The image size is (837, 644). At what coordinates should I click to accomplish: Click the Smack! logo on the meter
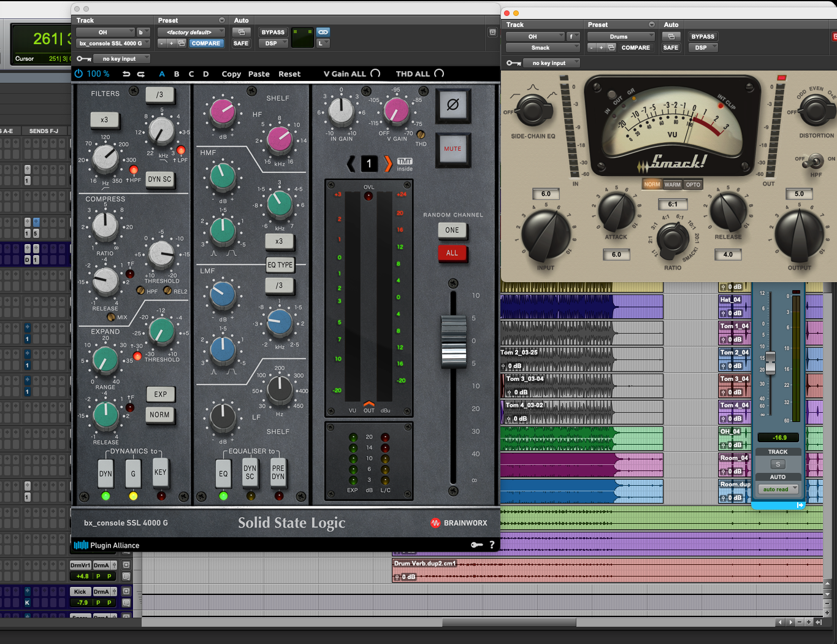pyautogui.click(x=672, y=162)
